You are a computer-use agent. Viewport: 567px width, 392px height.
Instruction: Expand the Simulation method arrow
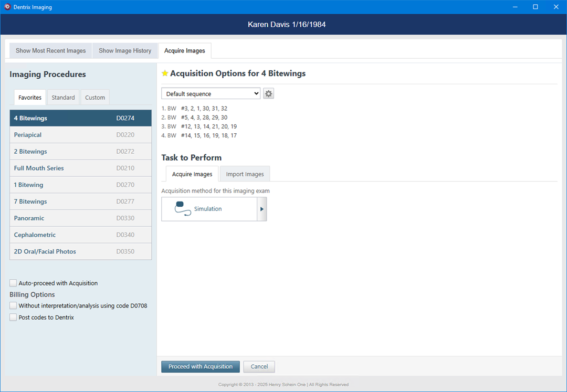[262, 209]
